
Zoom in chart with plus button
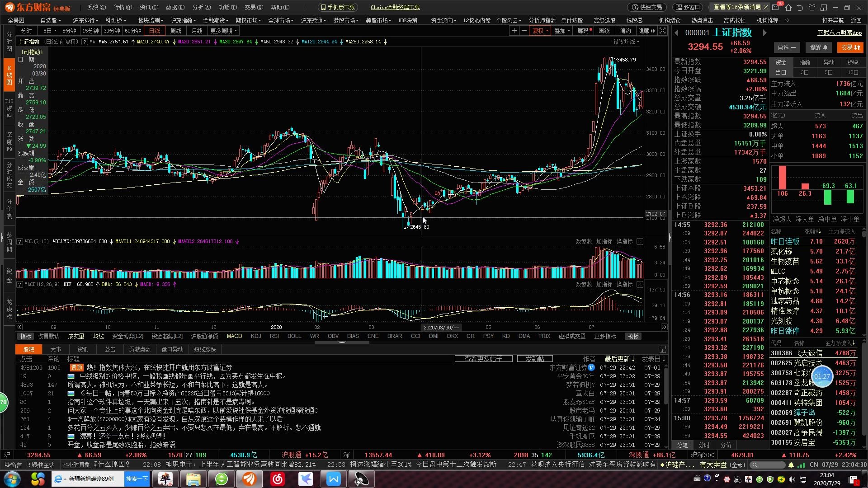click(x=514, y=31)
